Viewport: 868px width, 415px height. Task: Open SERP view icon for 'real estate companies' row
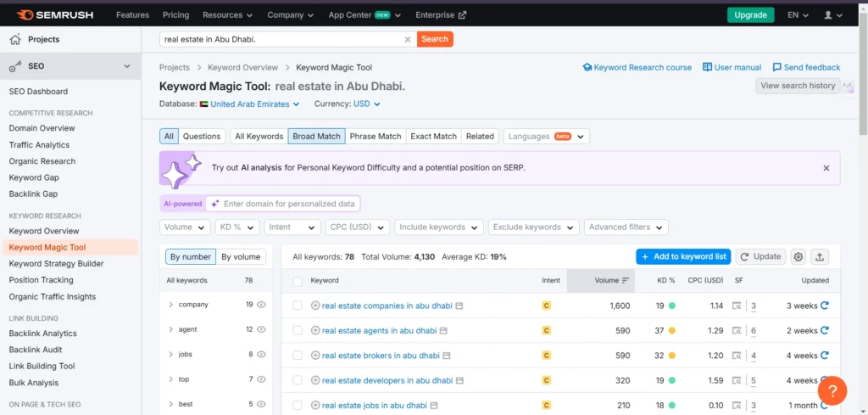[x=737, y=306]
